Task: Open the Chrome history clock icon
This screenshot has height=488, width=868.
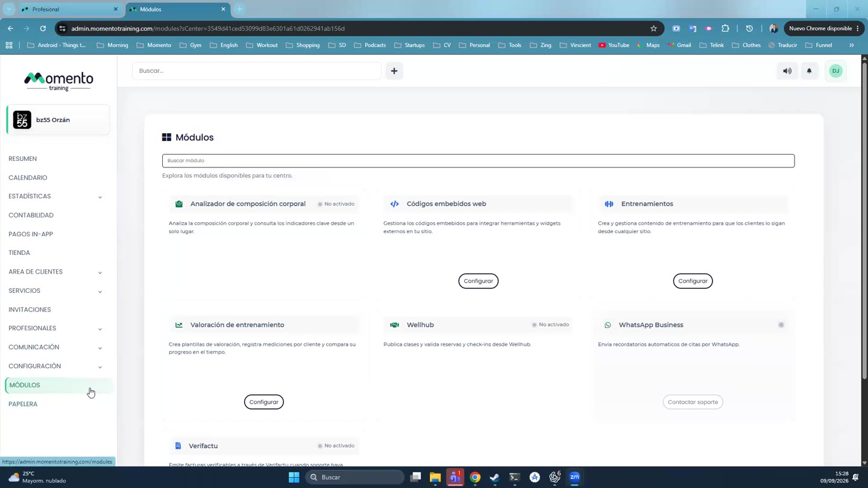Action: (749, 28)
